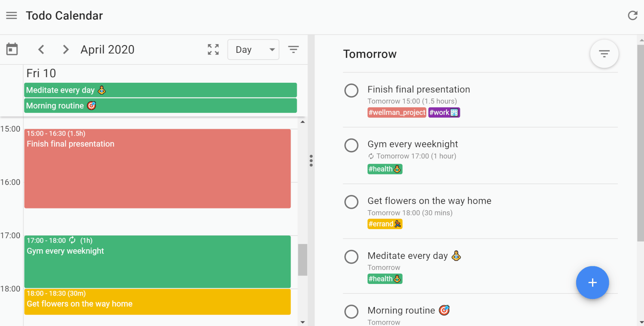This screenshot has width=644, height=326.
Task: Click the blue add task plus button
Action: [x=592, y=282]
